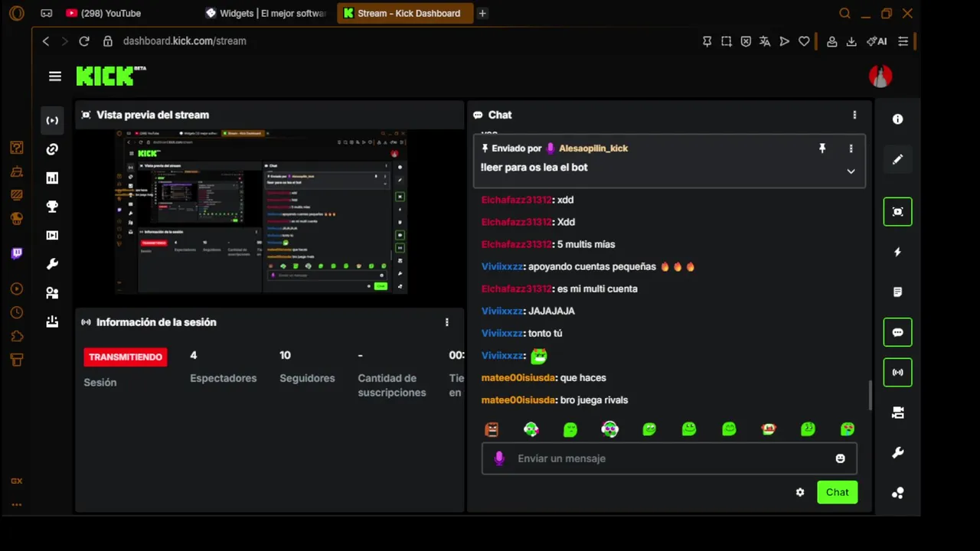Open the Opera main menu logo
The image size is (980, 551).
(16, 13)
